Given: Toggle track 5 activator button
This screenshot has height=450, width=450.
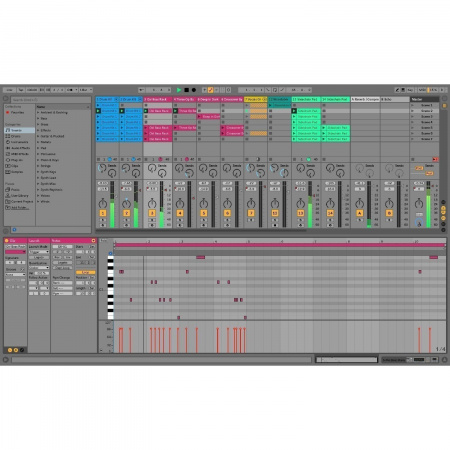Looking at the screenshot, I should coord(204,213).
